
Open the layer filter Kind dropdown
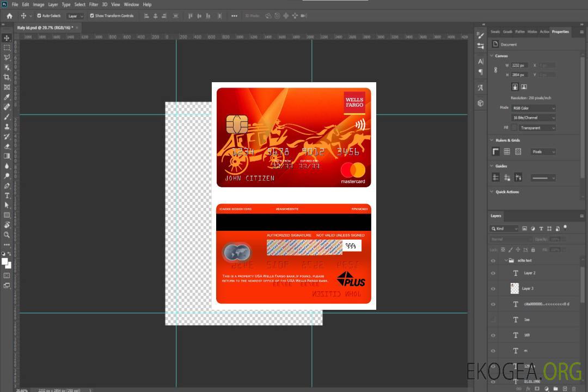[x=504, y=229]
